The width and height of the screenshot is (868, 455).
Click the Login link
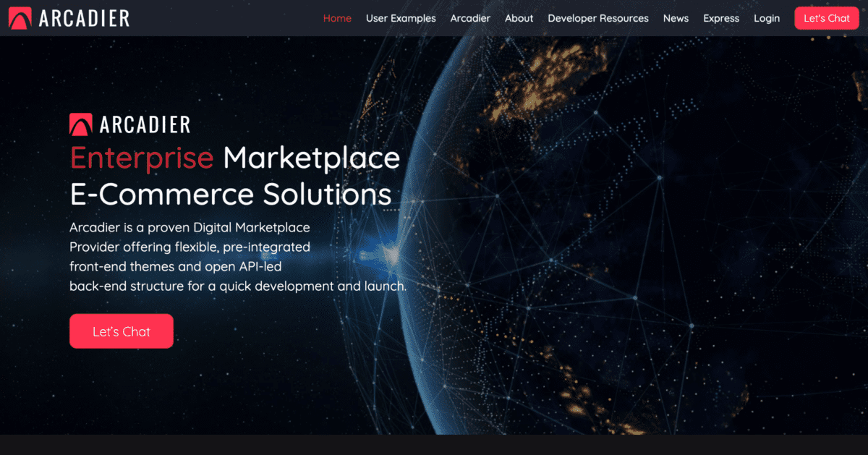pyautogui.click(x=767, y=18)
